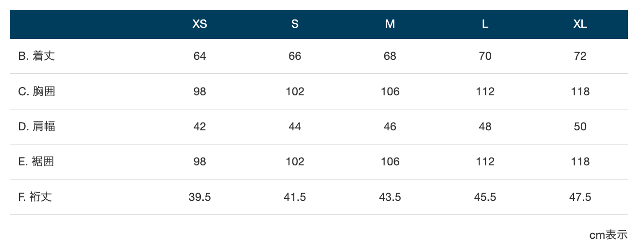Select the D. 肩幅 row label
644x250 pixels.
tap(36, 126)
